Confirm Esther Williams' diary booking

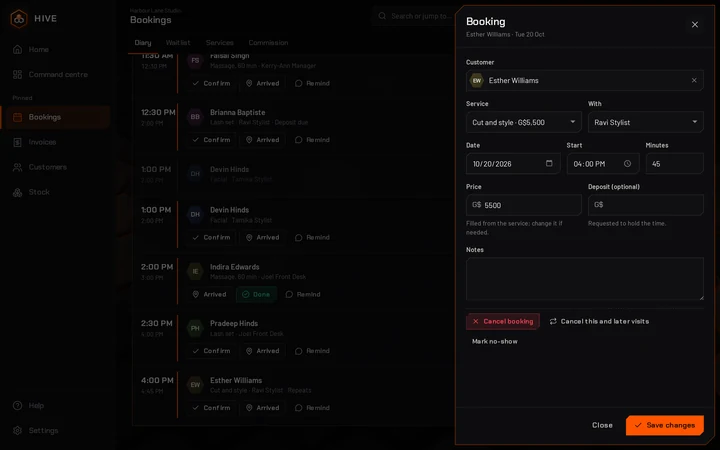coord(211,408)
